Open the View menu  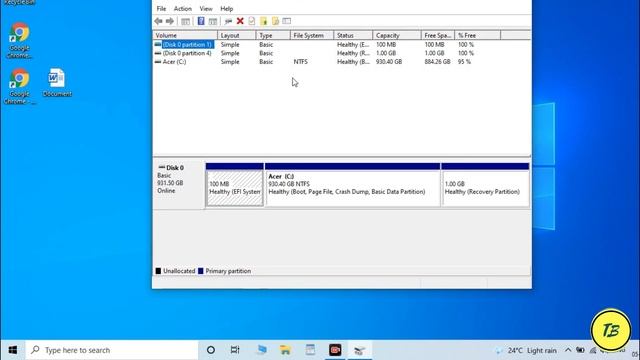point(206,9)
